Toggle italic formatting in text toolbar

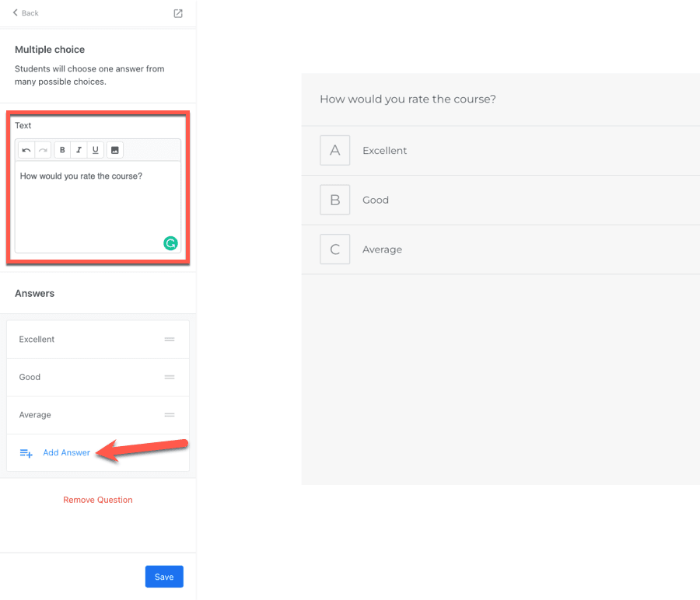click(x=79, y=150)
